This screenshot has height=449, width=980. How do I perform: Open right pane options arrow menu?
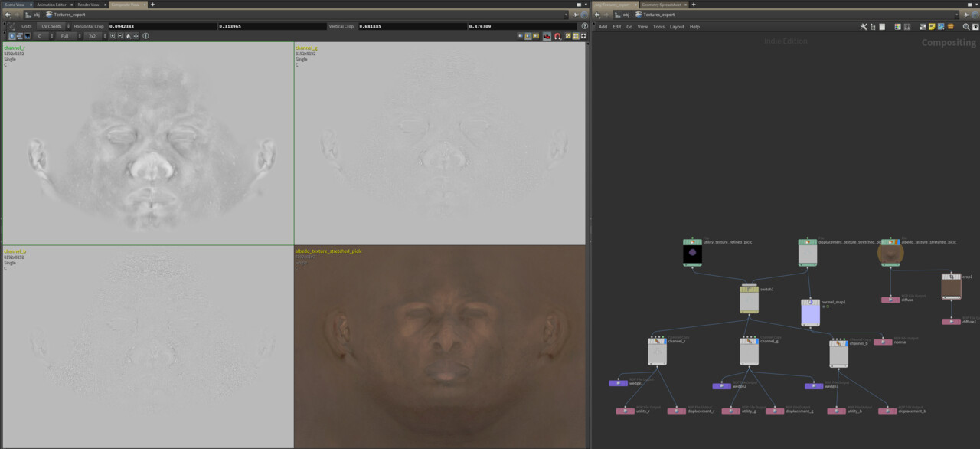pyautogui.click(x=976, y=5)
